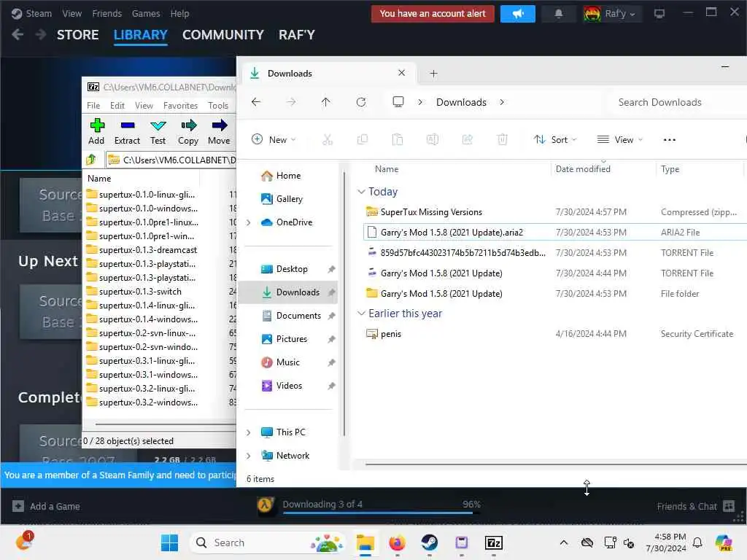This screenshot has width=747, height=560.
Task: Click the Cut icon in Explorer toolbar
Action: pyautogui.click(x=328, y=139)
